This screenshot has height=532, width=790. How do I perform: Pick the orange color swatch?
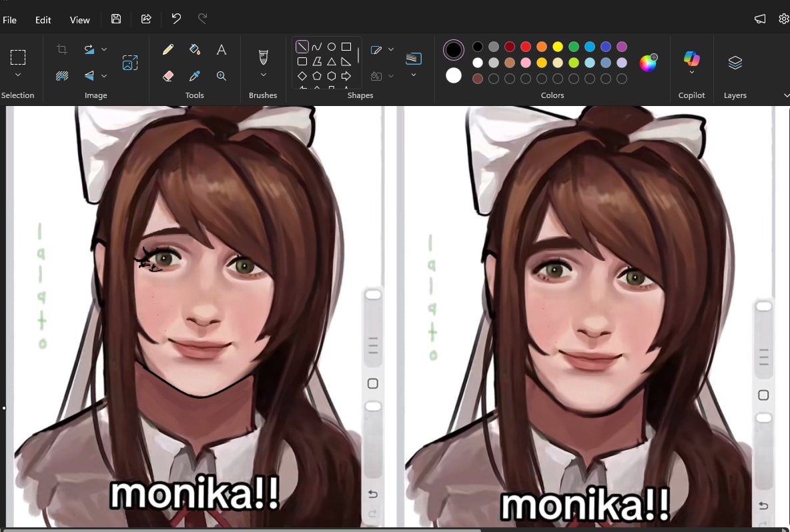coord(542,47)
